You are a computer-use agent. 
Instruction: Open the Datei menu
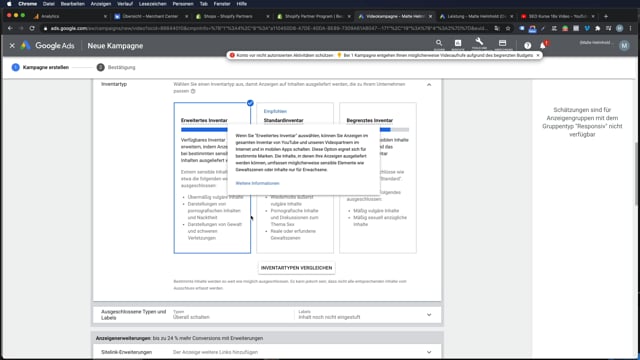(49, 4)
